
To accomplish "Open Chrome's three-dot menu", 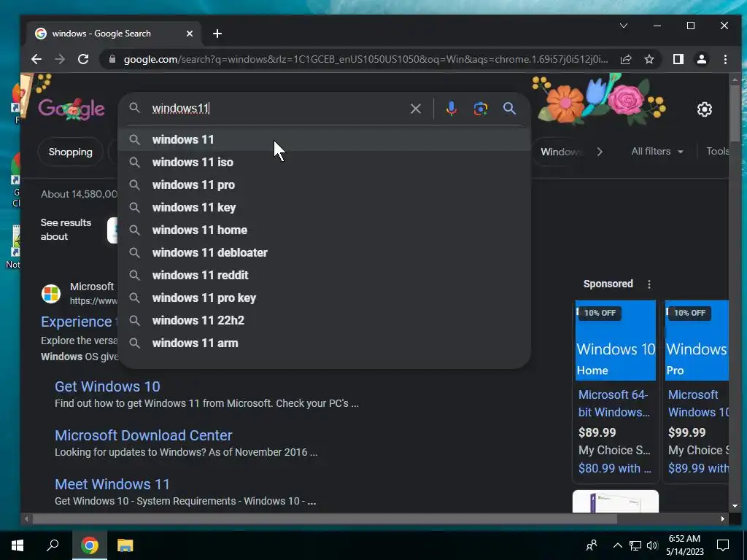I will coord(725,59).
